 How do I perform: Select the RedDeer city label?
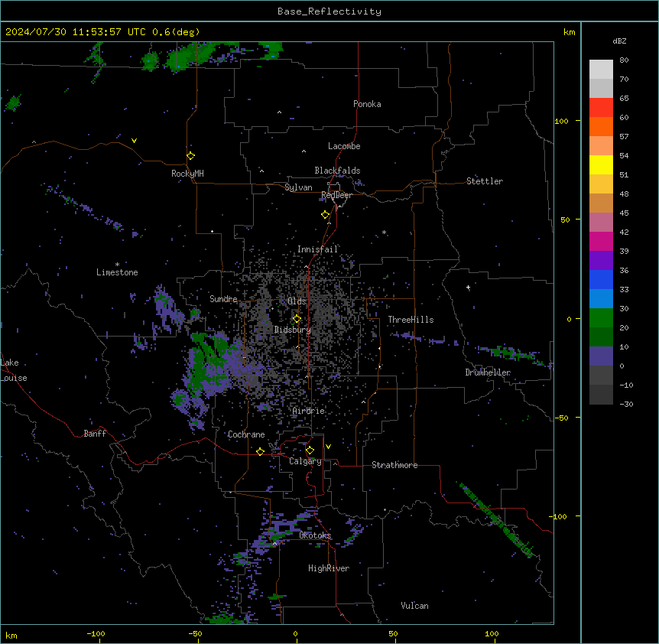click(336, 195)
